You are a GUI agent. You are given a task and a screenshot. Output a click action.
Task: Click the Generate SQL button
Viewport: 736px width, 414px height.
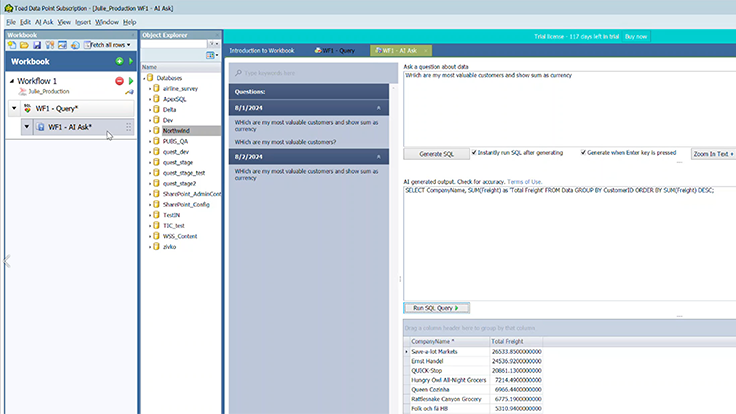pyautogui.click(x=435, y=154)
